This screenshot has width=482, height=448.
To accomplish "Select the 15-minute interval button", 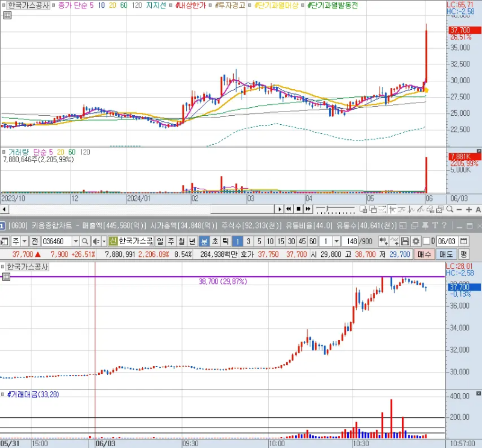I will (281, 241).
